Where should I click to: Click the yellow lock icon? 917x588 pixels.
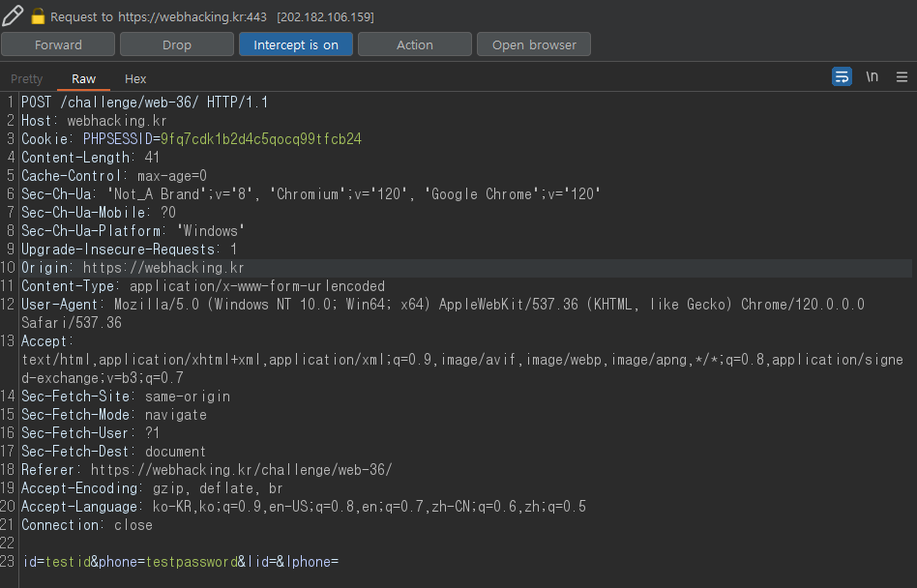coord(38,16)
